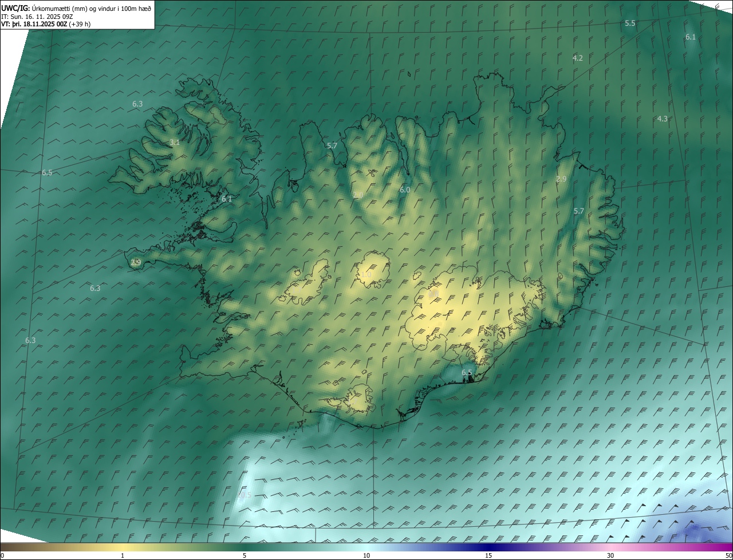This screenshot has width=733, height=560.
Task: Click the 3.1 value label
Action: pyautogui.click(x=175, y=143)
